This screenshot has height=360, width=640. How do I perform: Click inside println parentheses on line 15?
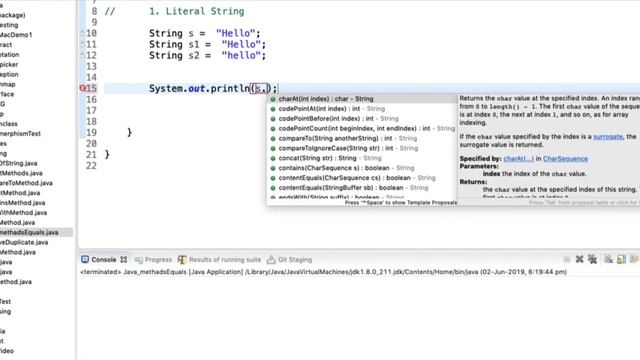pyautogui.click(x=261, y=89)
